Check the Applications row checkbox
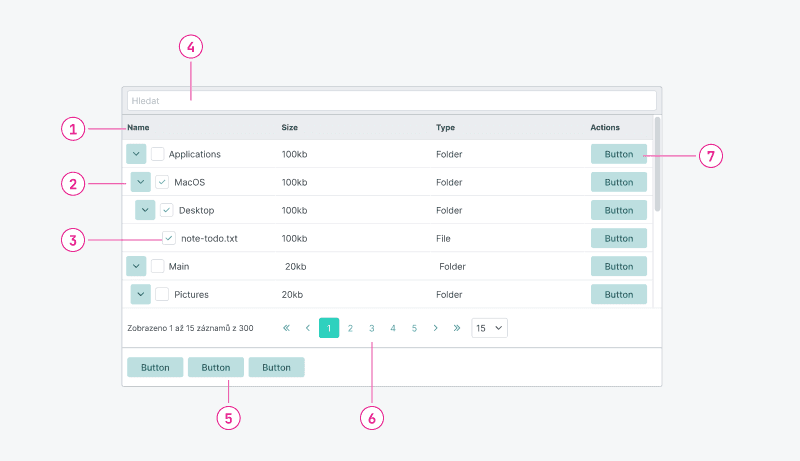 click(x=158, y=154)
